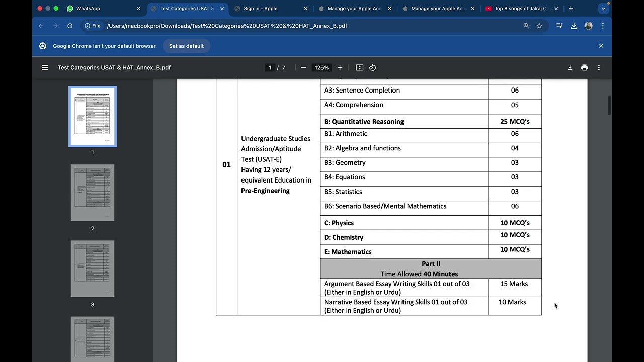This screenshot has width=644, height=362.
Task: Select page 2 thumbnail
Action: [x=93, y=193]
